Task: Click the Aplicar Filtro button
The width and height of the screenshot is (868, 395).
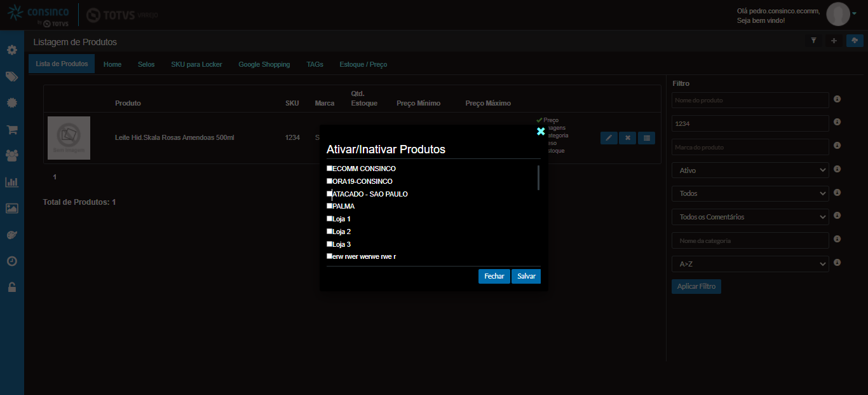Action: (696, 286)
